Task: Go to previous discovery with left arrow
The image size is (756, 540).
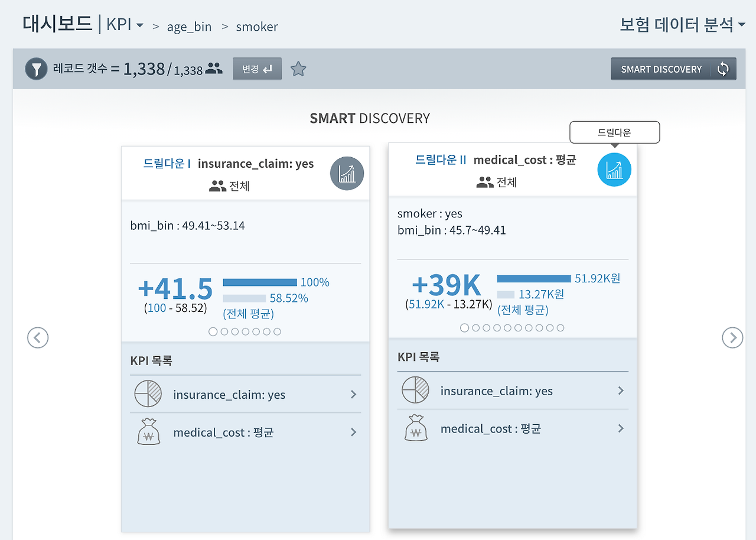Action: [38, 337]
